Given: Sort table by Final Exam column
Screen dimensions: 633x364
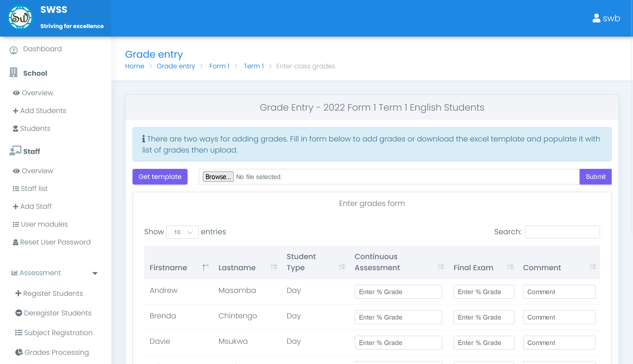Looking at the screenshot, I should (x=473, y=267).
